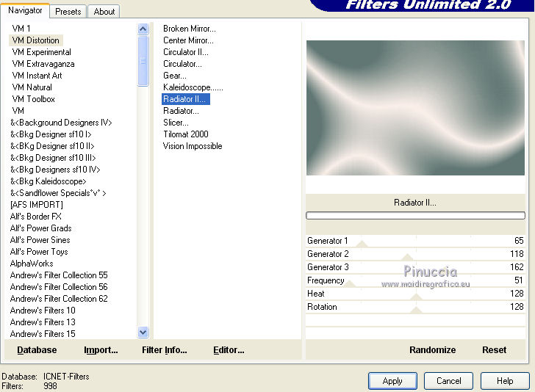The width and height of the screenshot is (535, 392).
Task: Select Andrew's Filter Collection 62
Action: point(59,299)
